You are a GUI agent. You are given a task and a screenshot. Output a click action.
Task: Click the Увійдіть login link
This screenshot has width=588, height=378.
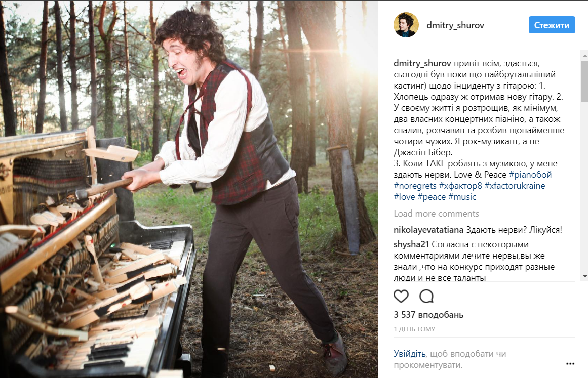pyautogui.click(x=410, y=354)
